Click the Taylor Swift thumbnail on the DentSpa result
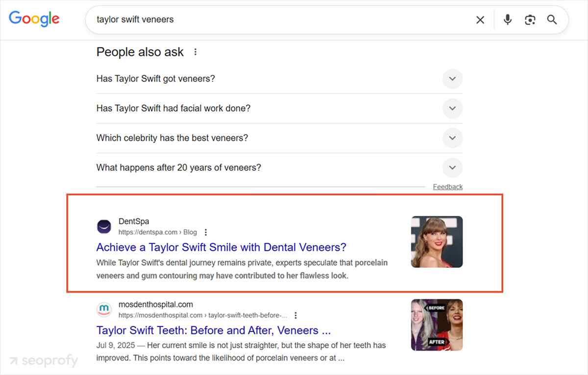This screenshot has width=588, height=375. coord(436,241)
